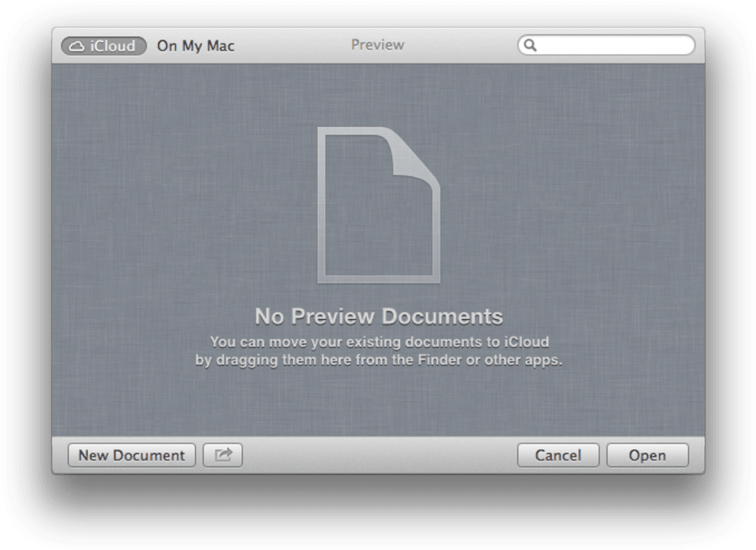The width and height of the screenshot is (756, 550).
Task: Click the Share arrow icon button
Action: point(222,455)
